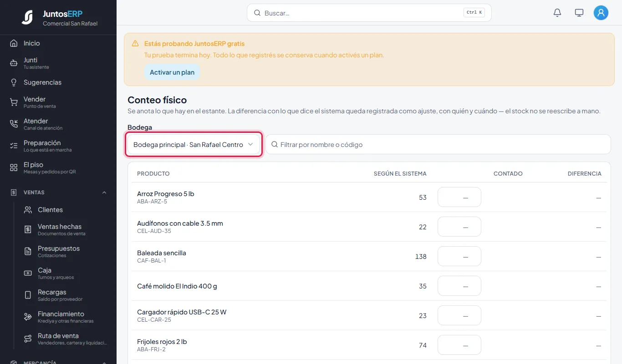Open Ruta de venta link
This screenshot has height=364, width=622.
click(x=65, y=339)
